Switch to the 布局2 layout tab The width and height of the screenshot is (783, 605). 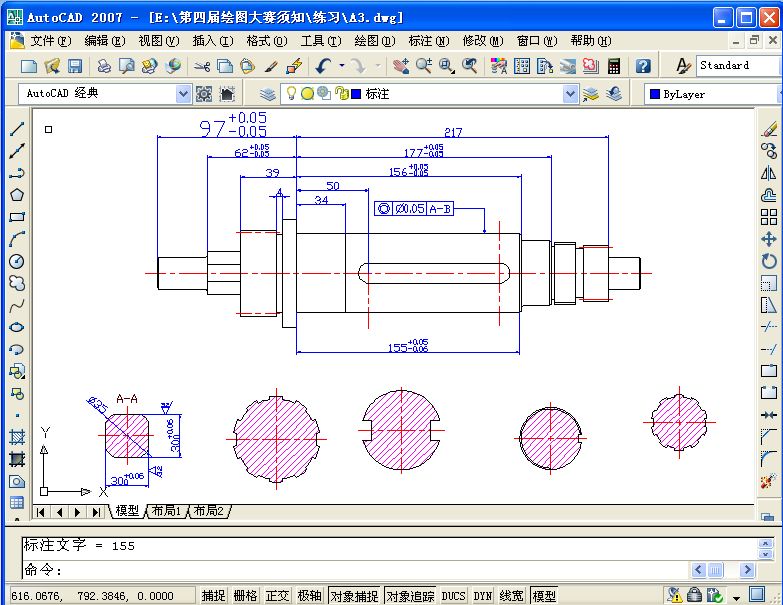point(208,511)
